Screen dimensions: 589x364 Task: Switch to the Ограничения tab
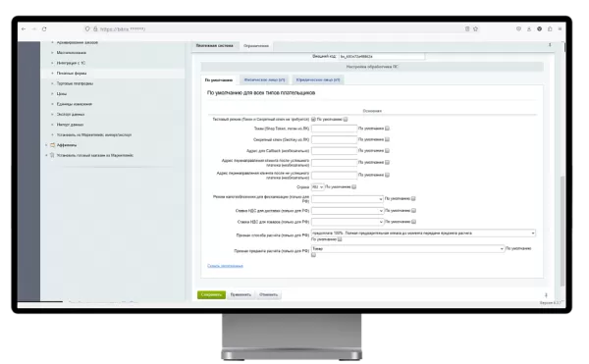click(x=256, y=46)
